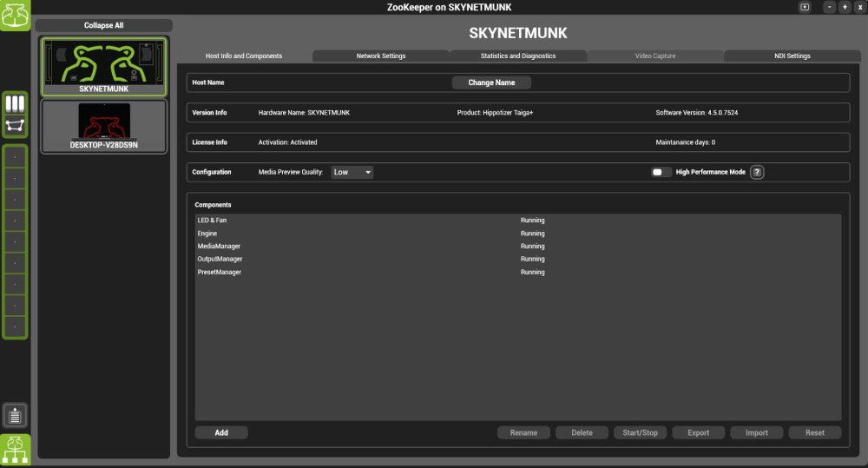
Task: Click the Delete button
Action: 582,432
